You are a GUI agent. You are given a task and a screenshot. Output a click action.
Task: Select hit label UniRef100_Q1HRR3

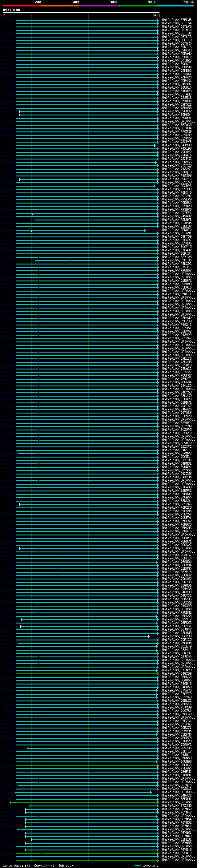(177, 741)
